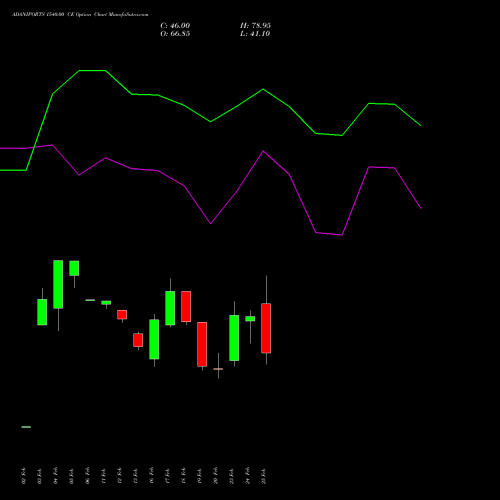The image size is (500, 500).
Task: Click the 17 Feb date label
Action: 167,476
